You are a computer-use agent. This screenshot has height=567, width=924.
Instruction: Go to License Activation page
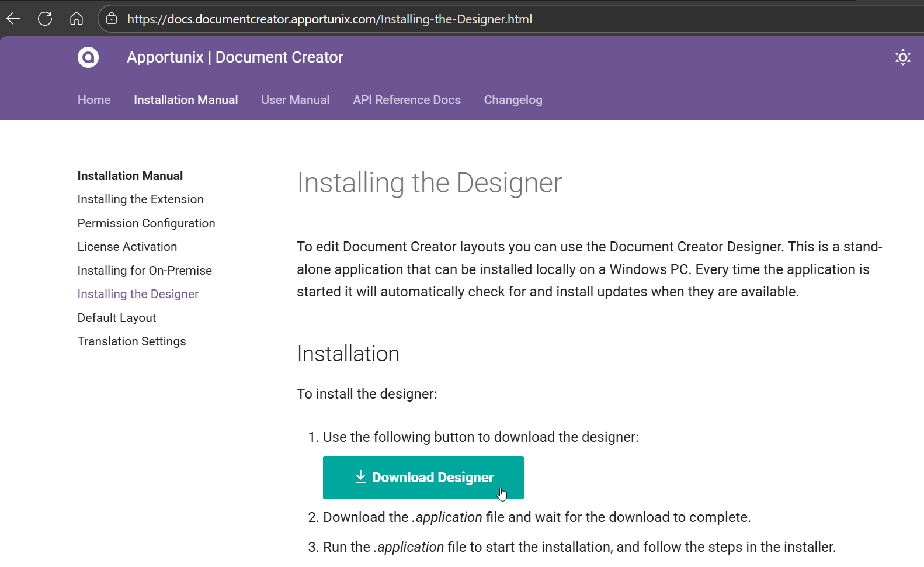tap(127, 247)
